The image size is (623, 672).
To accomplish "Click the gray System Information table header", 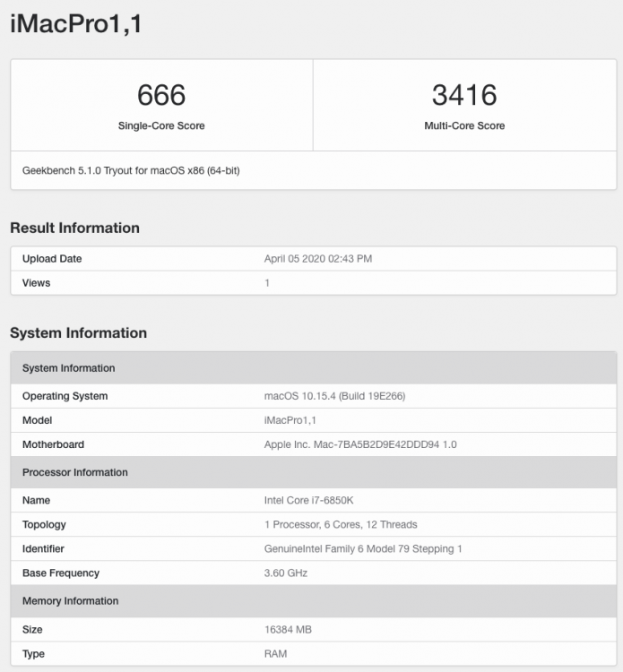I will [314, 367].
